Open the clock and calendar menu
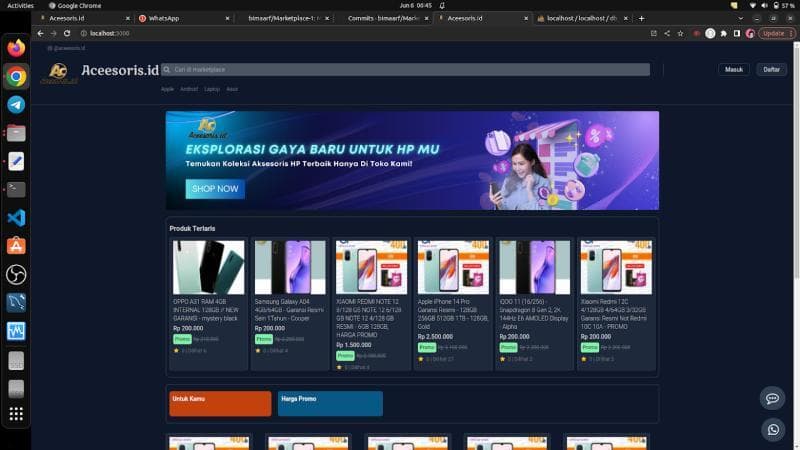The height and width of the screenshot is (450, 800). pos(416,5)
